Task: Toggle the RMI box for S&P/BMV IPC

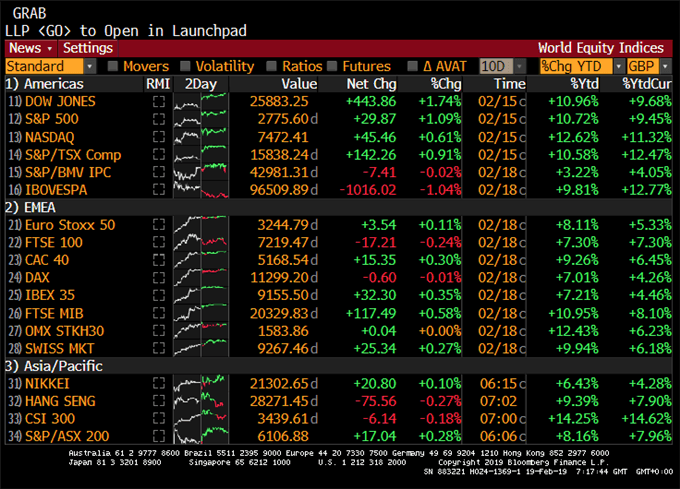Action: coord(159,172)
